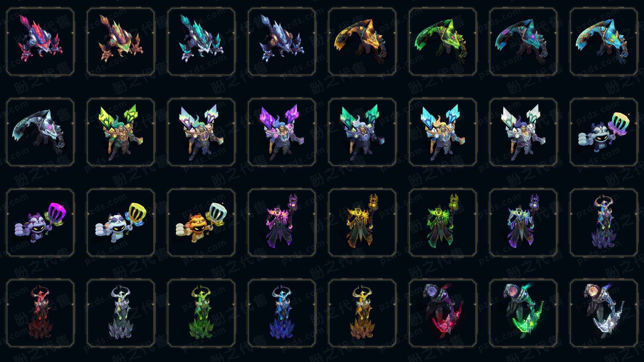This screenshot has width=644, height=362.
Task: Click the dark cat holding rainbow fan
Action: 604,132
